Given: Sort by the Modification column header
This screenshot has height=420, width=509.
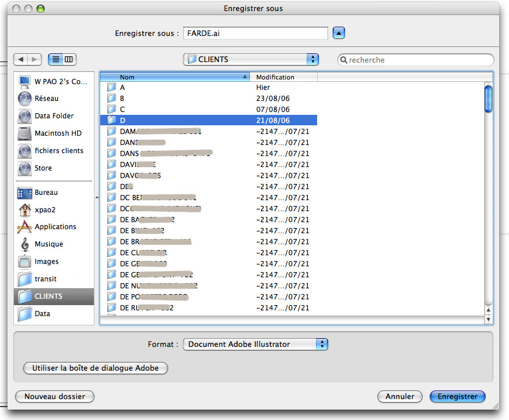Looking at the screenshot, I should 283,77.
